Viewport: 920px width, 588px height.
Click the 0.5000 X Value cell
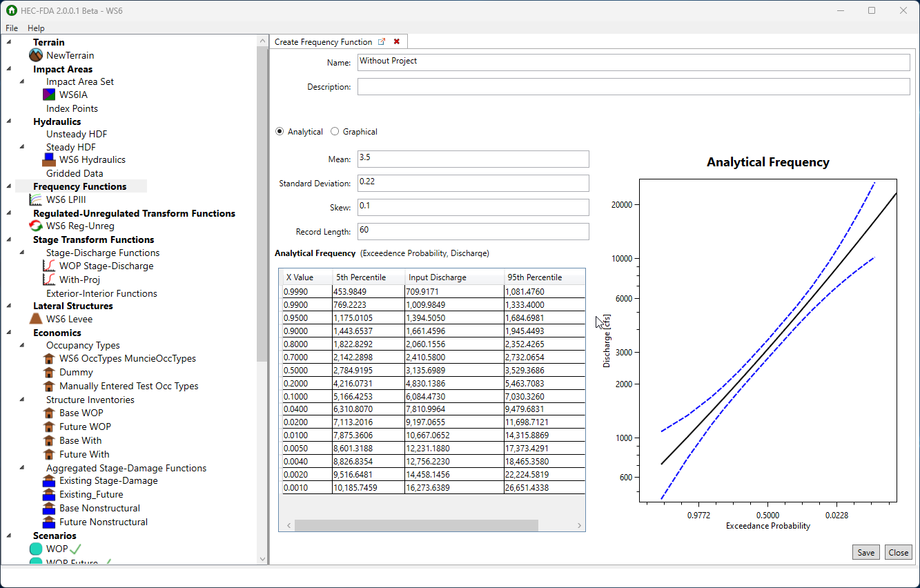[x=307, y=370]
